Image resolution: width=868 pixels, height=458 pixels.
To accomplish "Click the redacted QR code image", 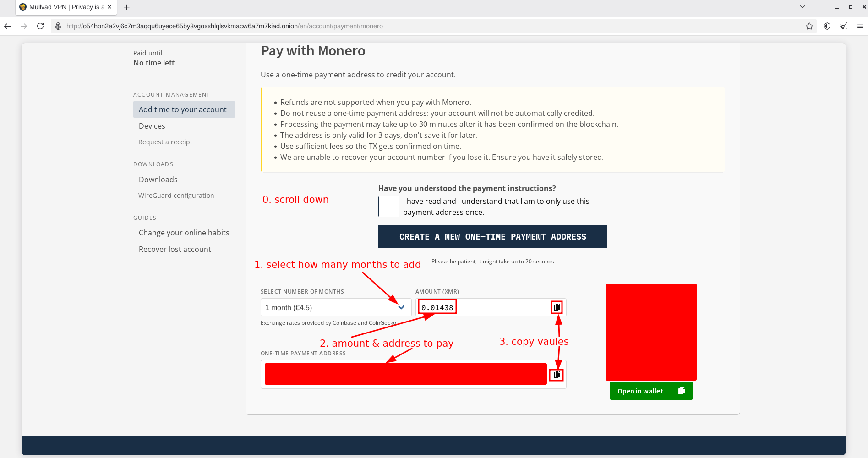I will pyautogui.click(x=650, y=332).
